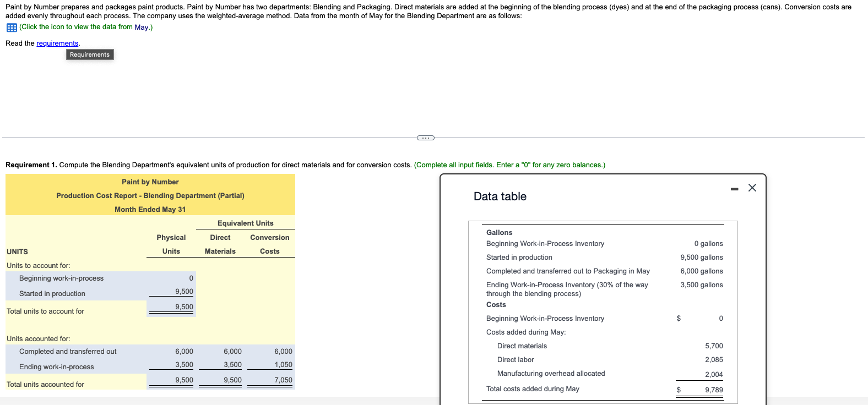Select Total accounted for direct materials field

pyautogui.click(x=220, y=381)
